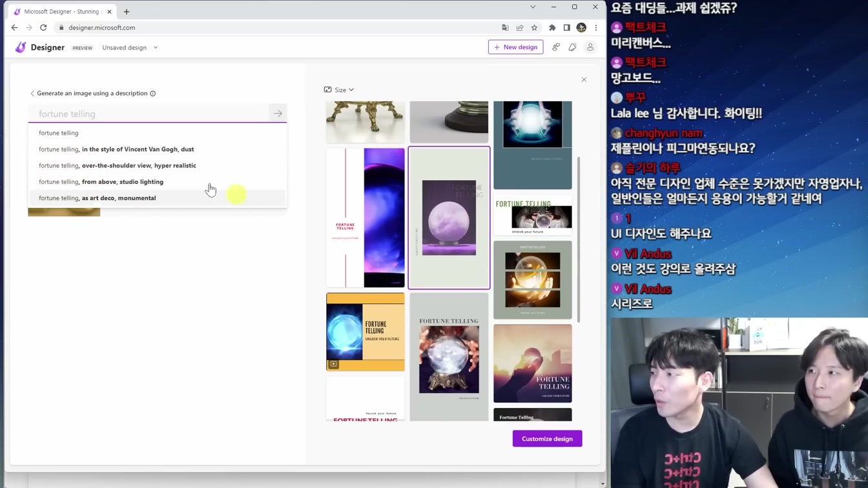The height and width of the screenshot is (488, 868).
Task: Bookmark this page with the star icon
Action: point(534,28)
